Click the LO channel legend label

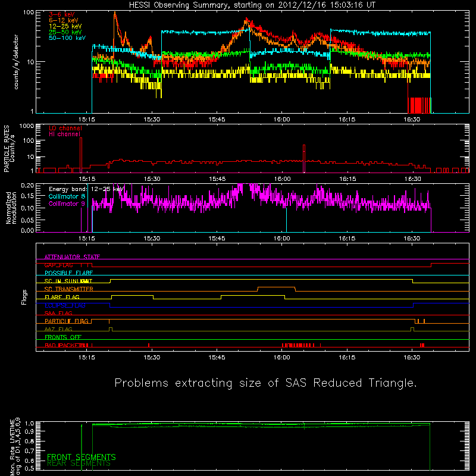[65, 129]
